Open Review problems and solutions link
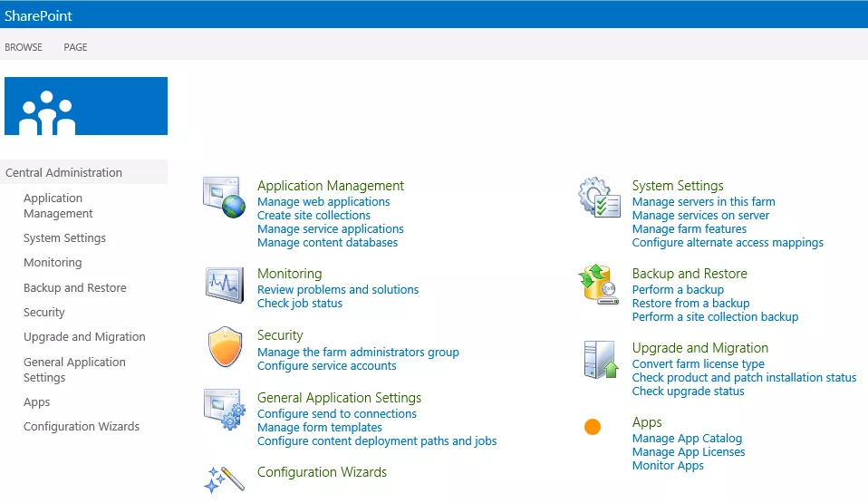Image resolution: width=868 pixels, height=503 pixels. [338, 289]
